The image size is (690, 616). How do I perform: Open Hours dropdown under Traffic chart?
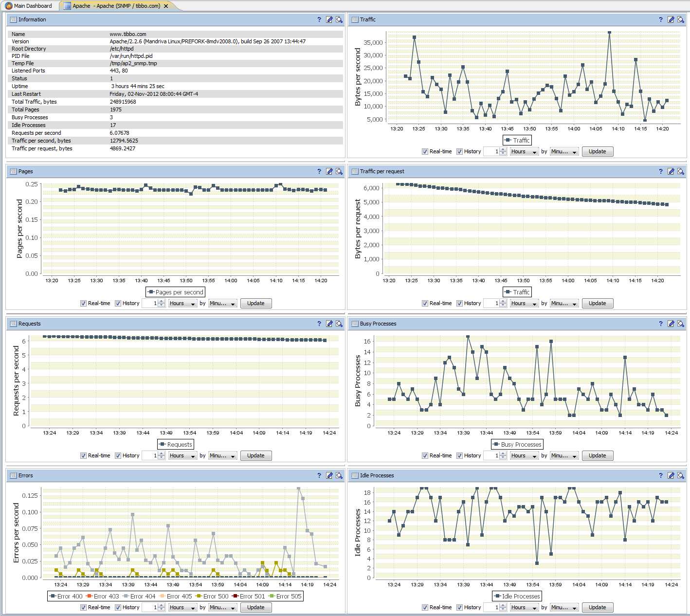tap(524, 151)
